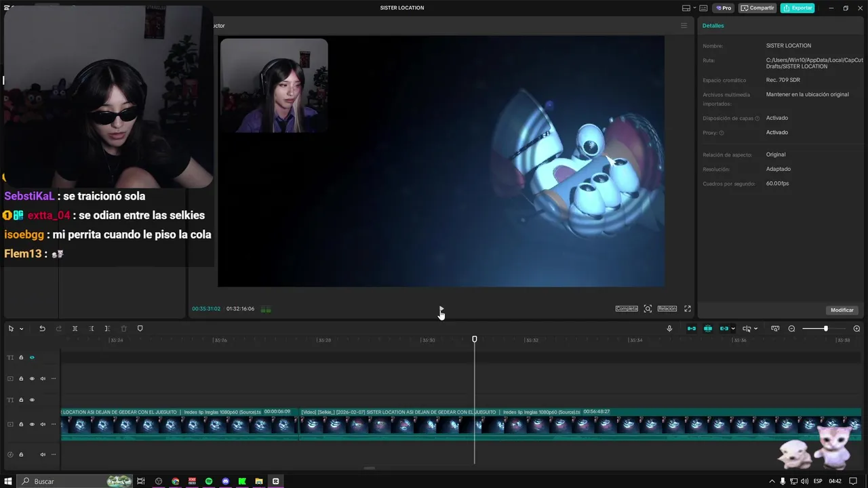868x488 pixels.
Task: Select the arrow selection tool
Action: click(x=11, y=329)
